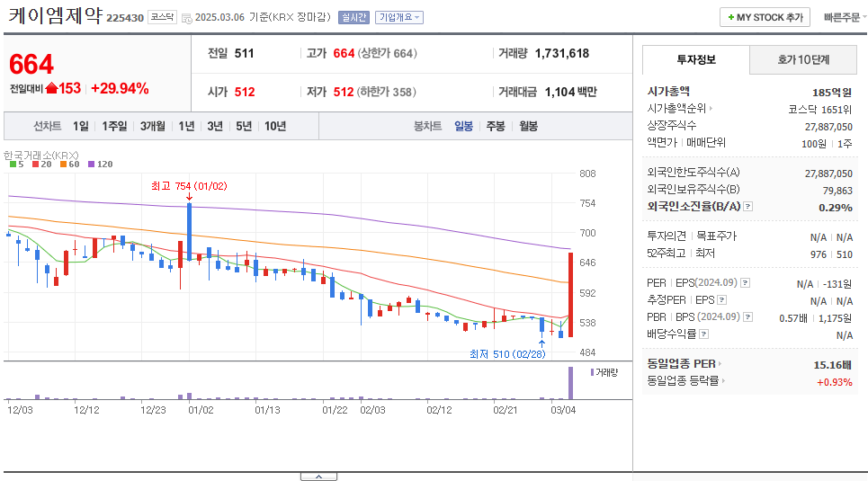Open help icon next to 배당수익률
Image resolution: width=868 pixels, height=481 pixels.
pos(703,334)
